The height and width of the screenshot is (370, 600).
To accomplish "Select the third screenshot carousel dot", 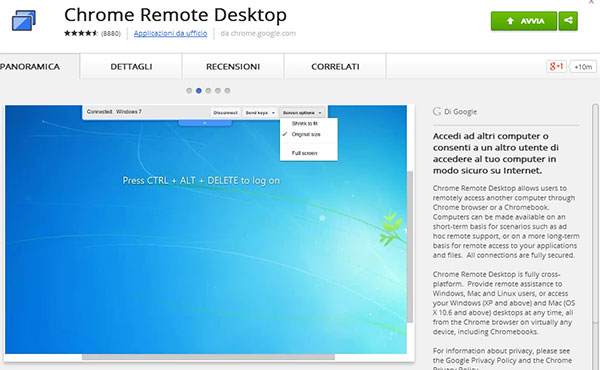I will [208, 91].
